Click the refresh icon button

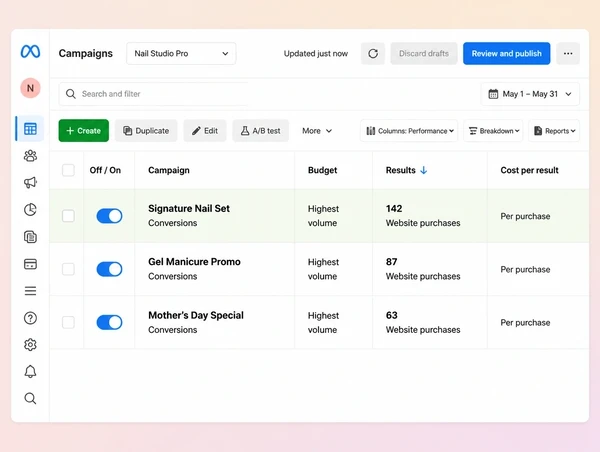373,54
